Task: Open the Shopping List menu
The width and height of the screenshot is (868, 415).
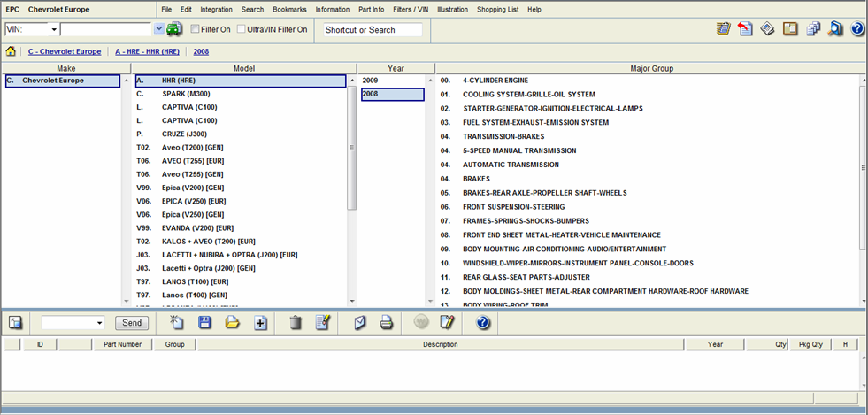Action: [x=498, y=10]
